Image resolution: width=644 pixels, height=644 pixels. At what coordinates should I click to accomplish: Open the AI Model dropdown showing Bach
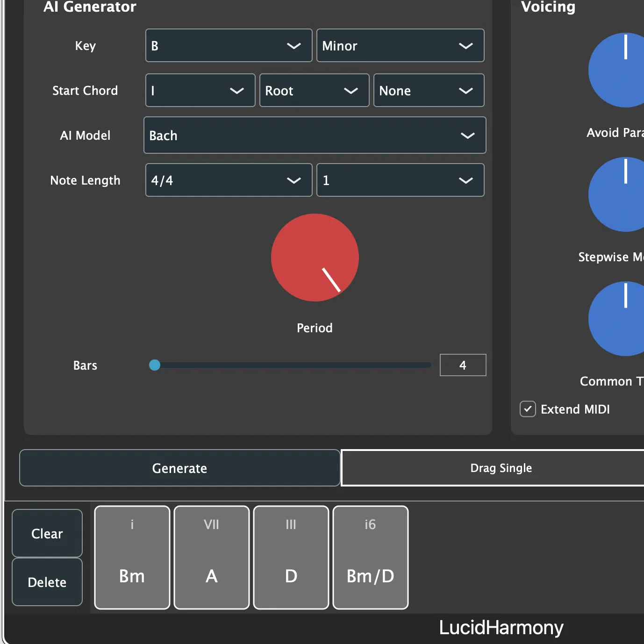pos(315,135)
